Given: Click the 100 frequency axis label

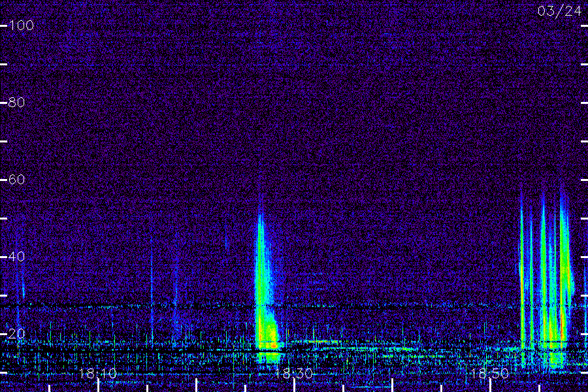Looking at the screenshot, I should [x=22, y=25].
